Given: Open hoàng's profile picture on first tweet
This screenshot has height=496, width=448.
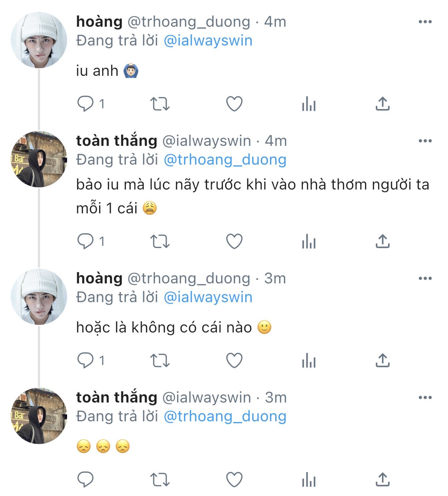Looking at the screenshot, I should 39,40.
